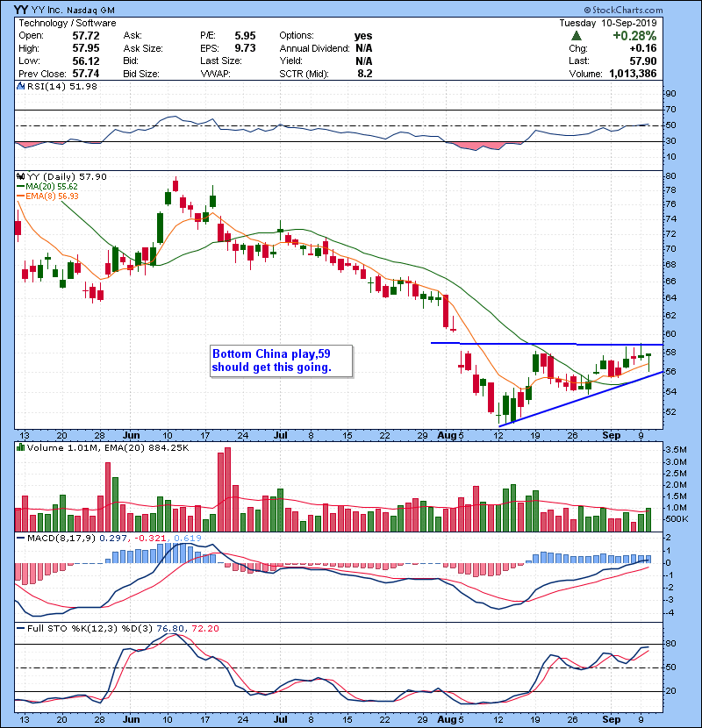The width and height of the screenshot is (702, 728).
Task: Click the Yield N/A value
Action: (x=364, y=61)
